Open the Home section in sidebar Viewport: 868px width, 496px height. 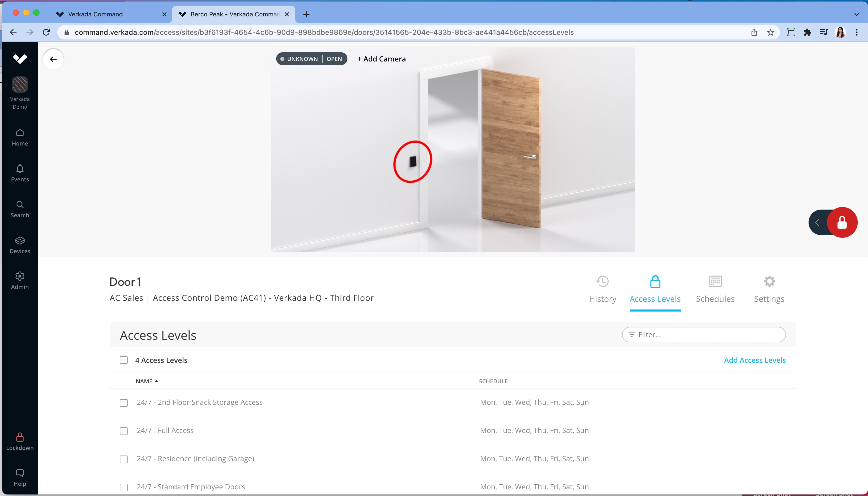[x=19, y=137]
